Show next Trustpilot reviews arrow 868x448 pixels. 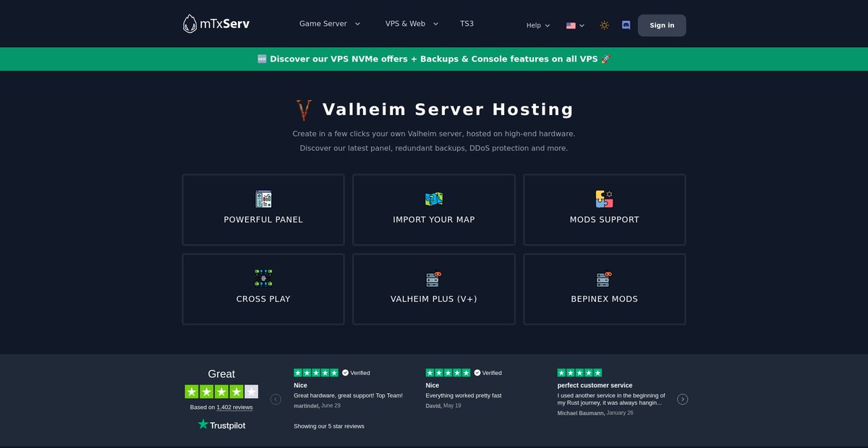tap(683, 399)
